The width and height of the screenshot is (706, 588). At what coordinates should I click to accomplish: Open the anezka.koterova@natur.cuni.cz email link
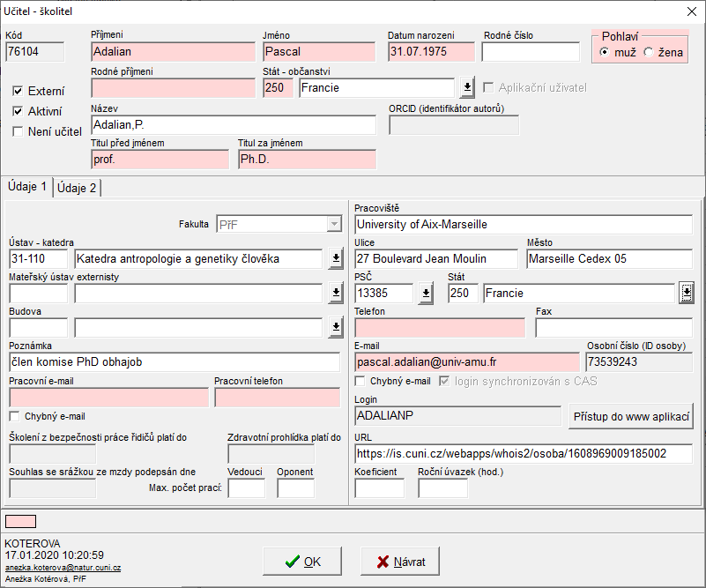click(x=63, y=568)
